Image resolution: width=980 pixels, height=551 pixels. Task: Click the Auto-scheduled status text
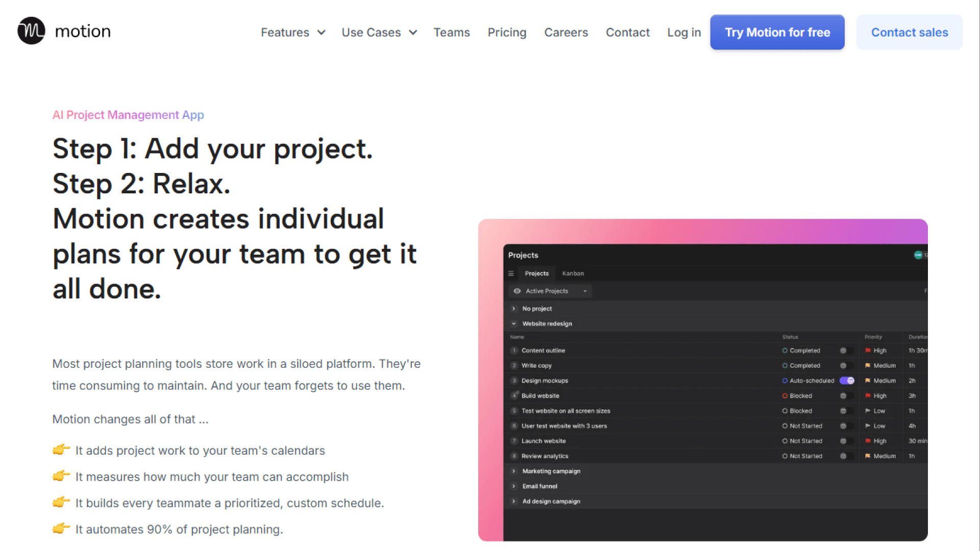(812, 381)
